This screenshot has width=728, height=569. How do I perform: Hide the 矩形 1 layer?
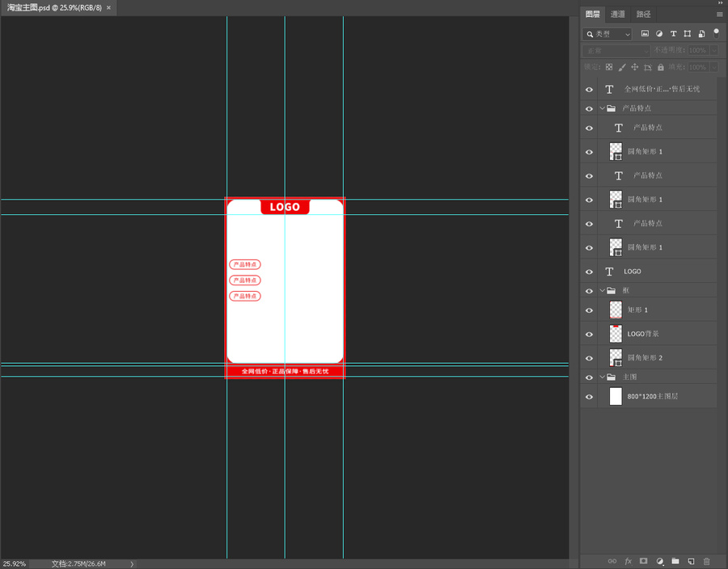pos(589,310)
